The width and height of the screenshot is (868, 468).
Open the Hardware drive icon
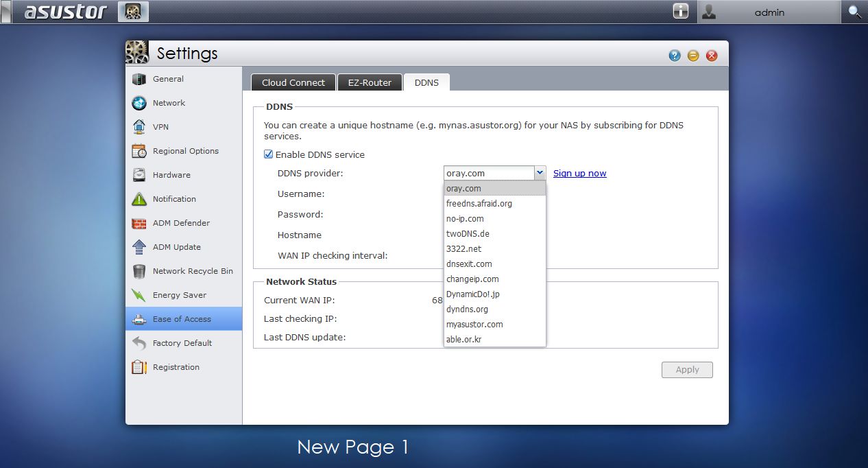[139, 175]
